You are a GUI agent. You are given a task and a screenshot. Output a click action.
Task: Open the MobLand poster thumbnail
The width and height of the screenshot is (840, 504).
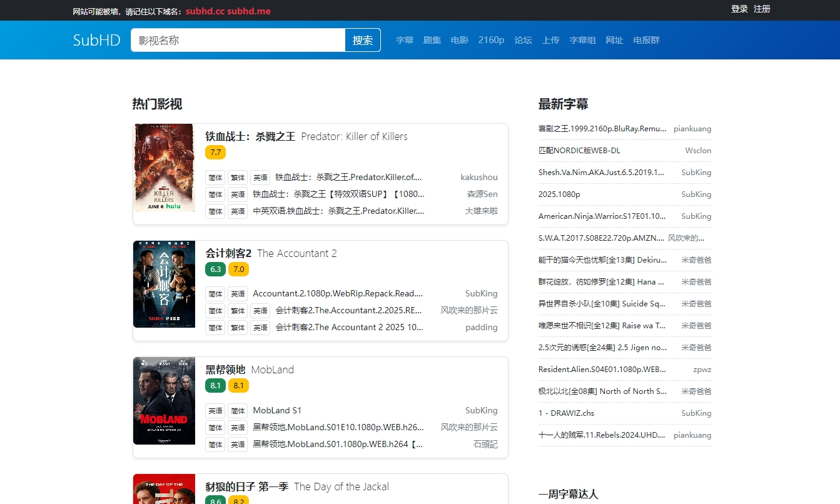[164, 401]
